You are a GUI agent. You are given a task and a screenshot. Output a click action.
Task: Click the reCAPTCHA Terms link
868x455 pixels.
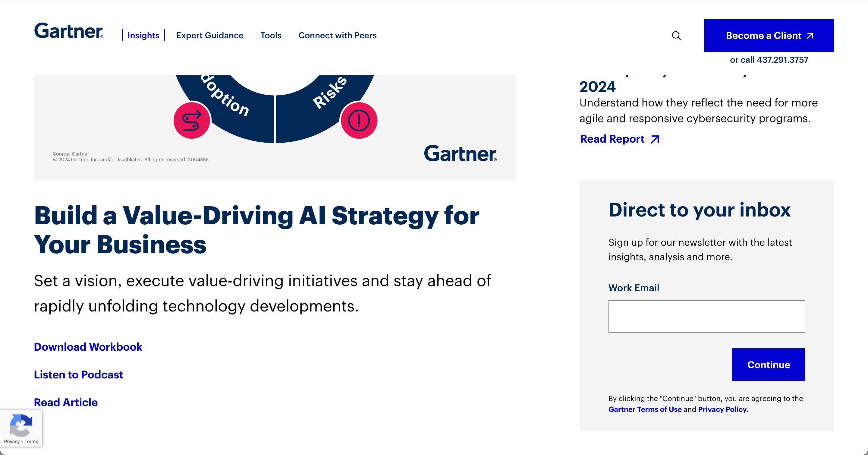point(31,441)
